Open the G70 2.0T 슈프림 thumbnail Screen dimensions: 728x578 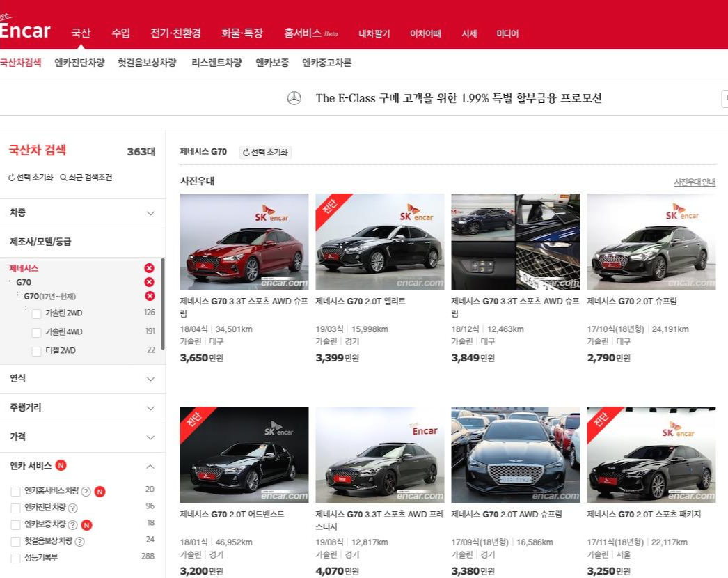coord(651,242)
